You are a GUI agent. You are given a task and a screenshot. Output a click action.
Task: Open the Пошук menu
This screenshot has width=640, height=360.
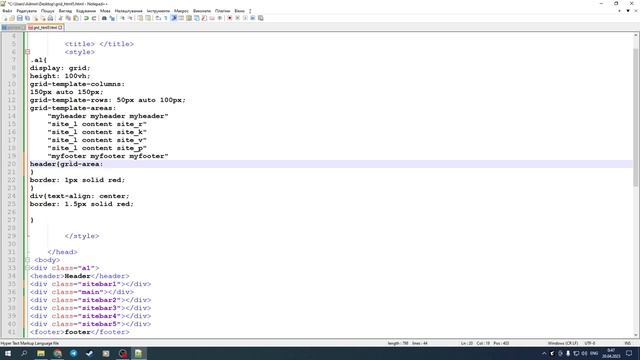47,11
